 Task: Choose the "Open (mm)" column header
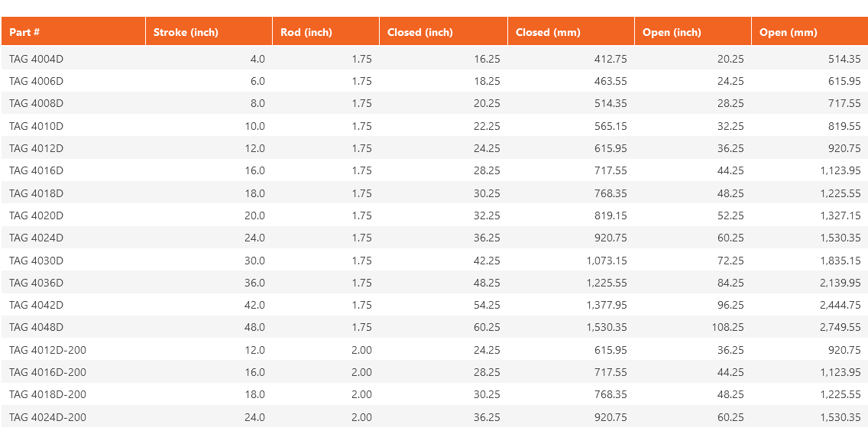pyautogui.click(x=789, y=32)
